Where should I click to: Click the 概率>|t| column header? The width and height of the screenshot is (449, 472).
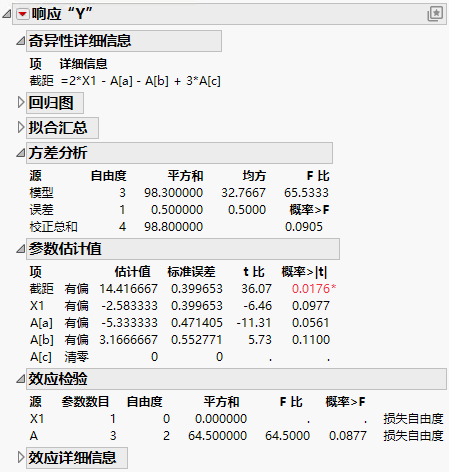click(x=304, y=272)
